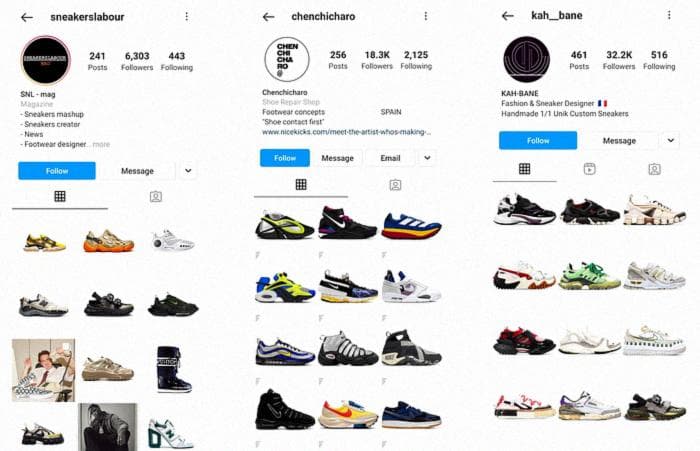Go back from kah__bane profile

click(x=508, y=16)
